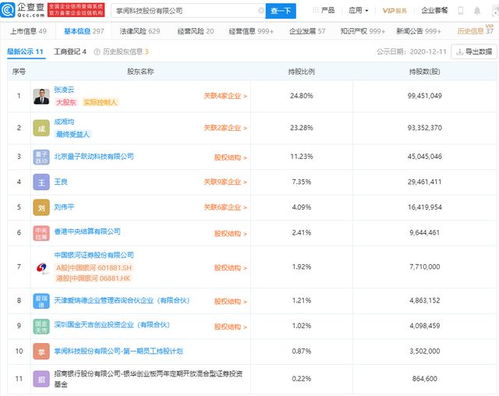Expand the 应用 dropdown menu
The image size is (499, 396).
click(x=358, y=10)
